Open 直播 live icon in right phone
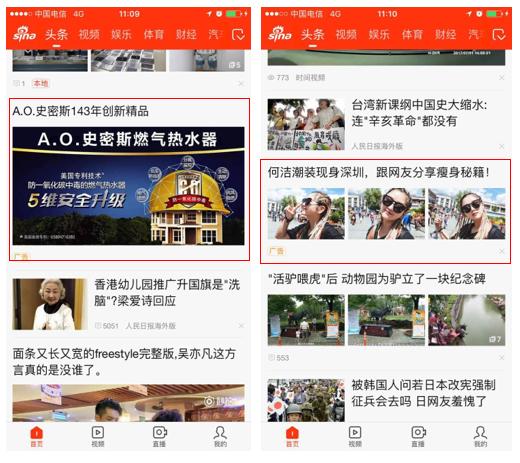Screen dimensions: 520x463 [x=418, y=436]
